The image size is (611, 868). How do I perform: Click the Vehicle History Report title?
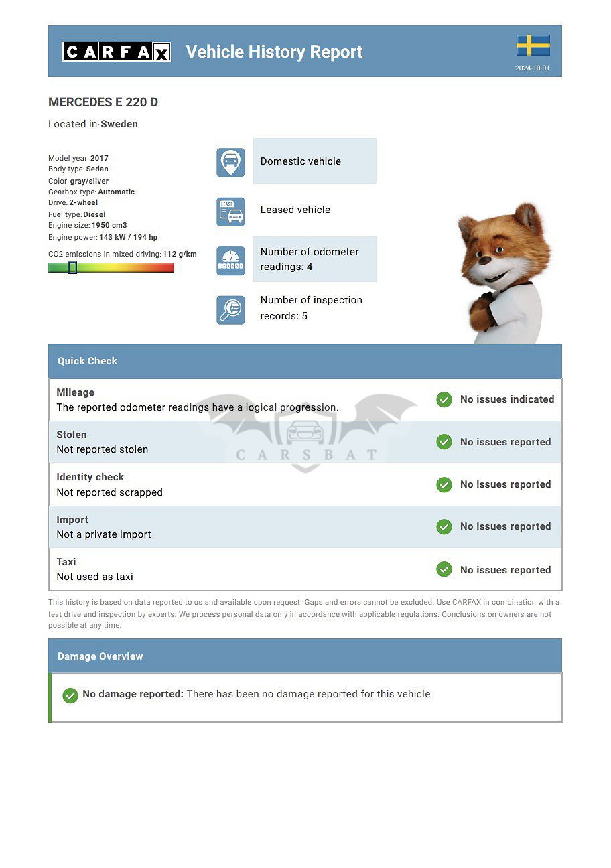(x=274, y=52)
